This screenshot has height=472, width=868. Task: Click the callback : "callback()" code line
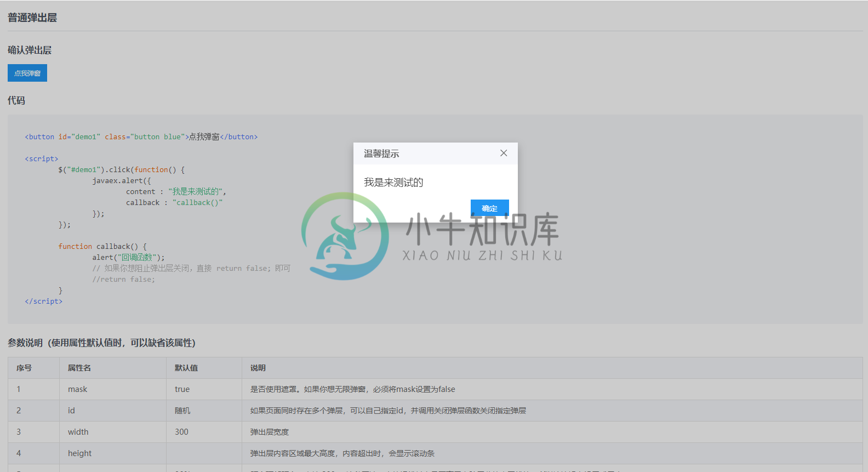pyautogui.click(x=174, y=202)
